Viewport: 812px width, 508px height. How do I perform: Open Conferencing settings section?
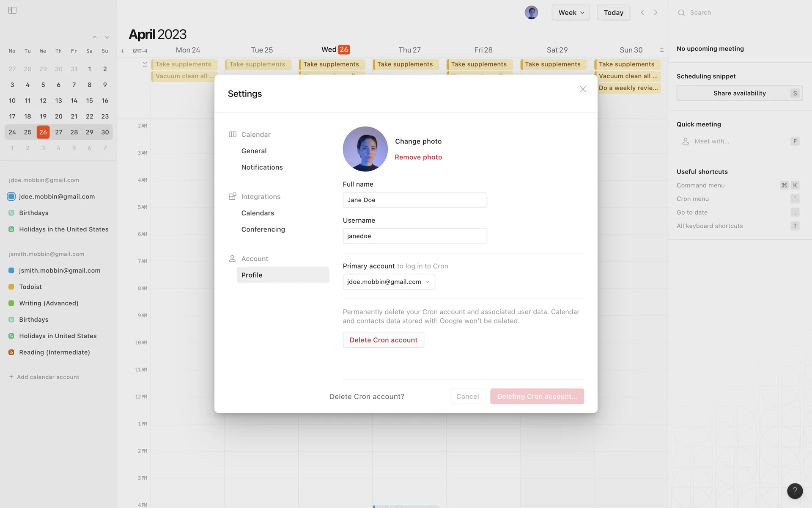tap(263, 229)
